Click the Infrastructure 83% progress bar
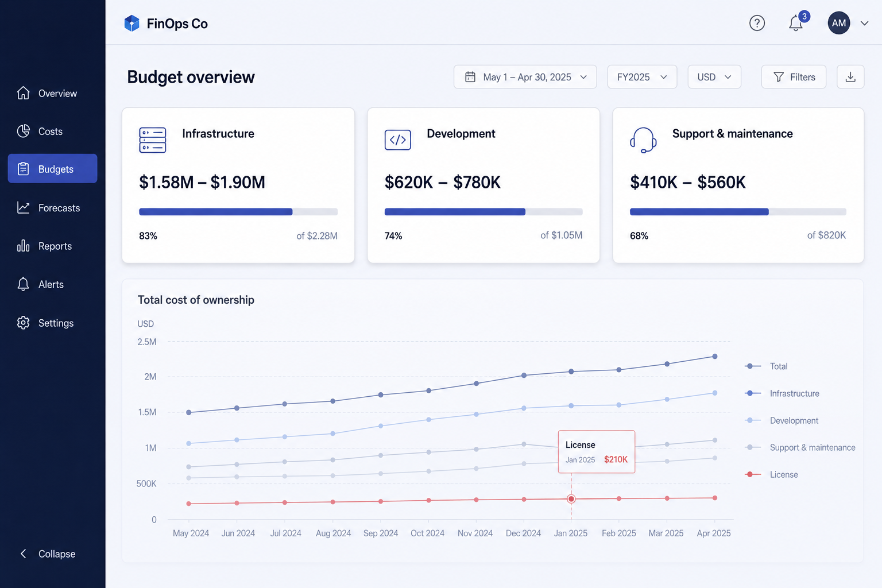The width and height of the screenshot is (882, 588). 238,212
